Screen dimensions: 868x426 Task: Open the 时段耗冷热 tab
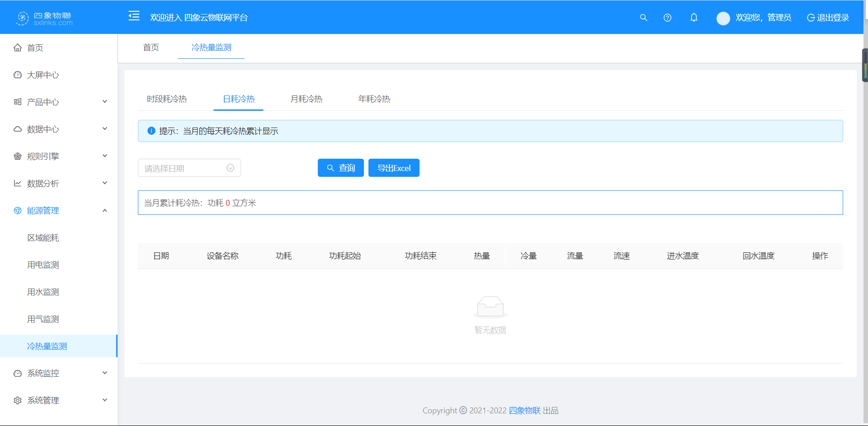pyautogui.click(x=167, y=99)
